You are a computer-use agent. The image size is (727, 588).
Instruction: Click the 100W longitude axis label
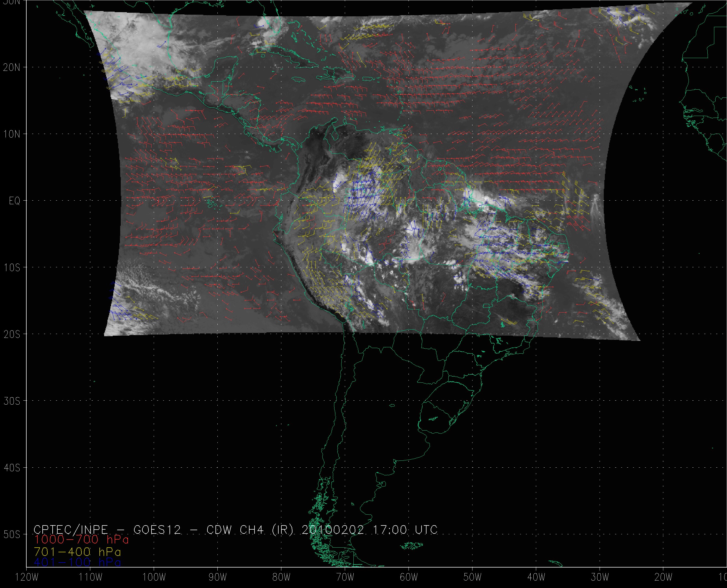[154, 577]
